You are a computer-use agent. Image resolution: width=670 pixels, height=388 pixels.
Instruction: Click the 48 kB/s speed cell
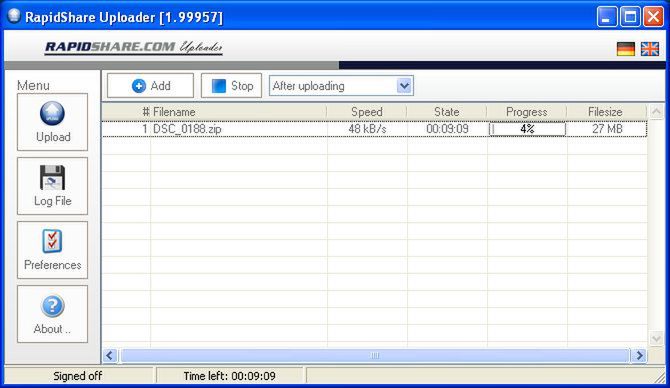pos(367,129)
